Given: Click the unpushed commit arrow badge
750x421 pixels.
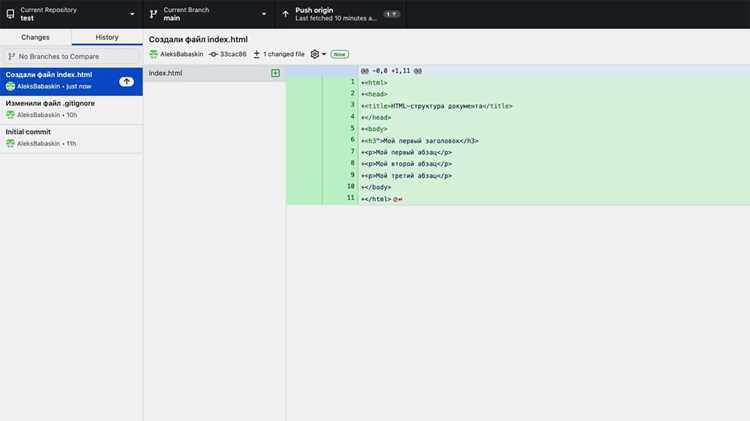Looking at the screenshot, I should tap(126, 81).
